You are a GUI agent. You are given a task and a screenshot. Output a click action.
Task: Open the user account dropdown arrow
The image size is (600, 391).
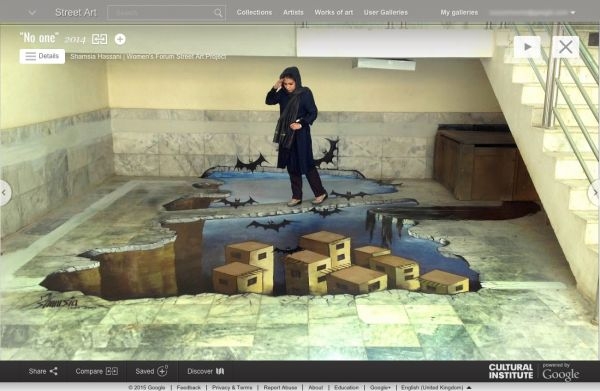pyautogui.click(x=573, y=13)
